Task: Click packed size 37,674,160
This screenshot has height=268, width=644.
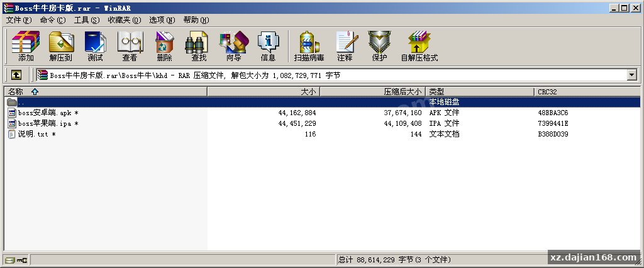Action: click(403, 113)
